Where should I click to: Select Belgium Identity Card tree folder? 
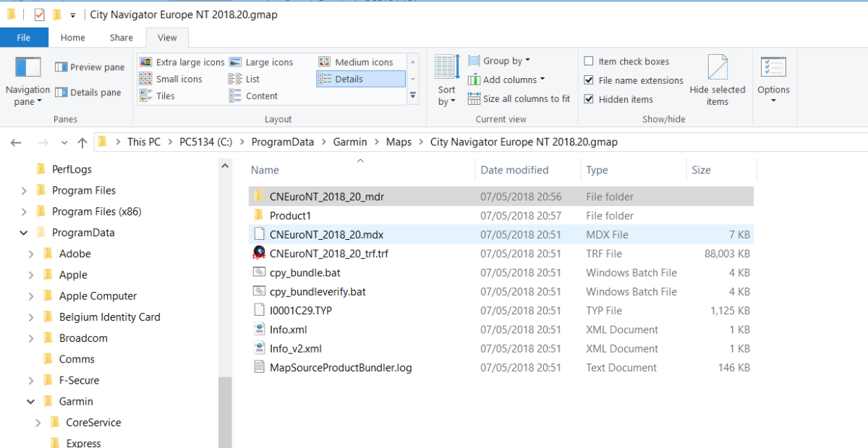110,316
